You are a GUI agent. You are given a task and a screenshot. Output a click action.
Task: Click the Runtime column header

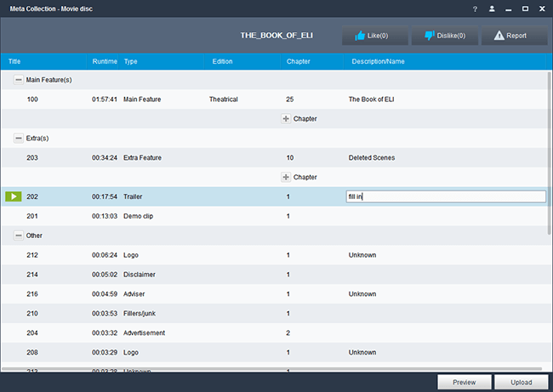click(x=105, y=61)
